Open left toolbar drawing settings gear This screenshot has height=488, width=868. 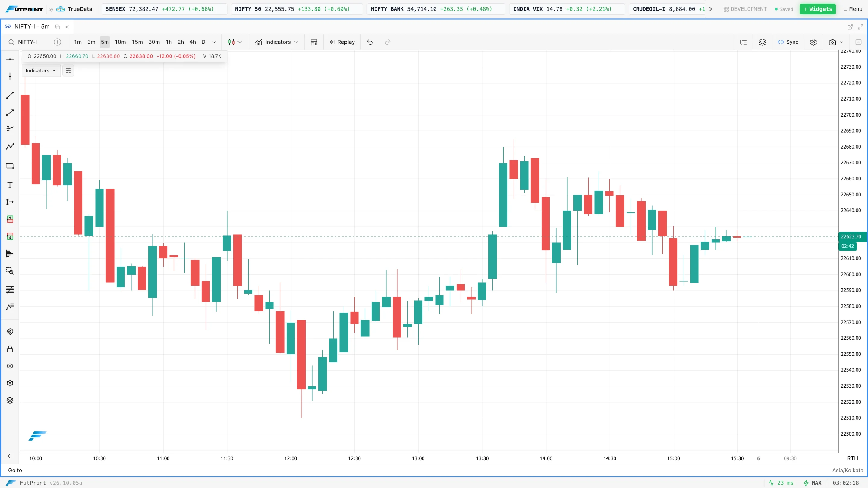[x=10, y=383]
